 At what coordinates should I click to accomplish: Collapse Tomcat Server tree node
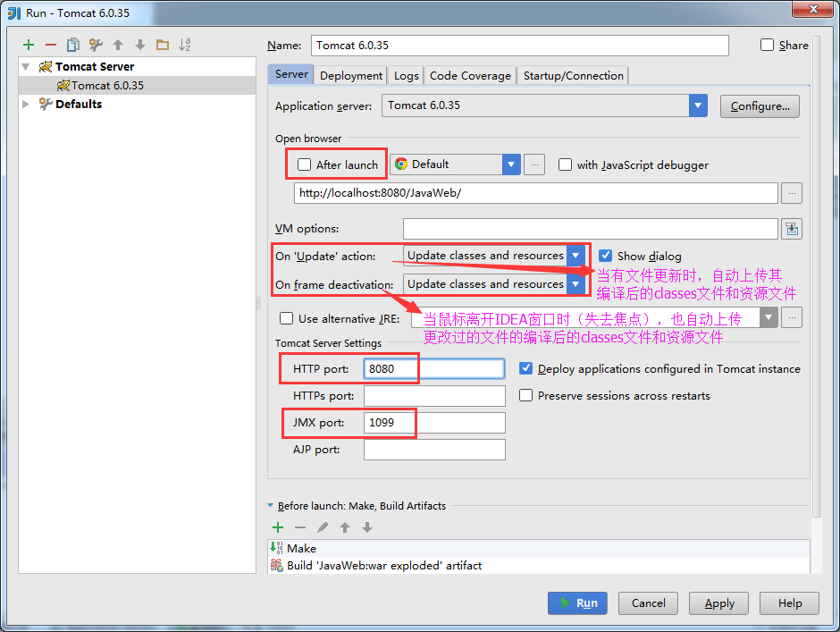click(x=26, y=67)
